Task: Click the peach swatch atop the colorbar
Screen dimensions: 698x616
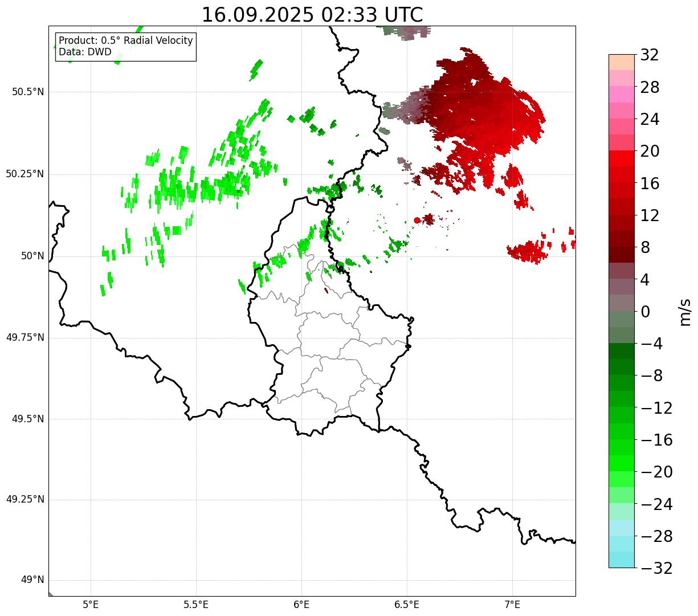Action: point(622,62)
